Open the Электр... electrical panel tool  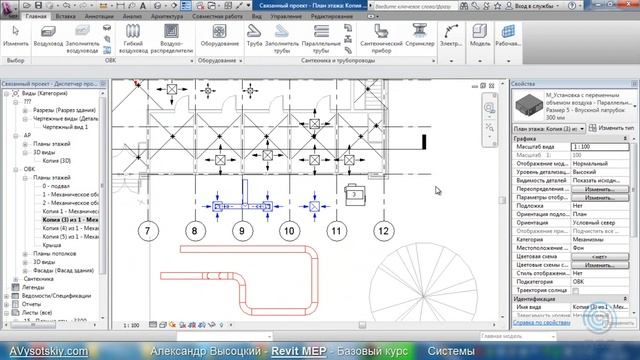(451, 36)
